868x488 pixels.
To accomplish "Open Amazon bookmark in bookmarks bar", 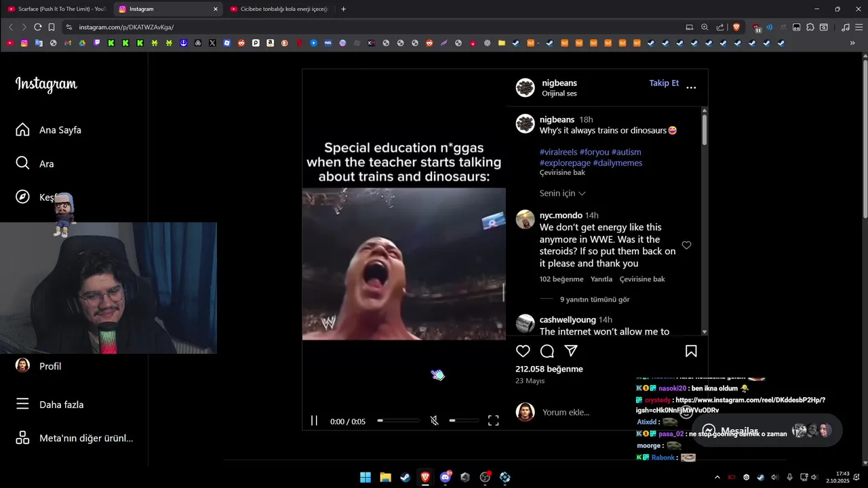I will 270,43.
